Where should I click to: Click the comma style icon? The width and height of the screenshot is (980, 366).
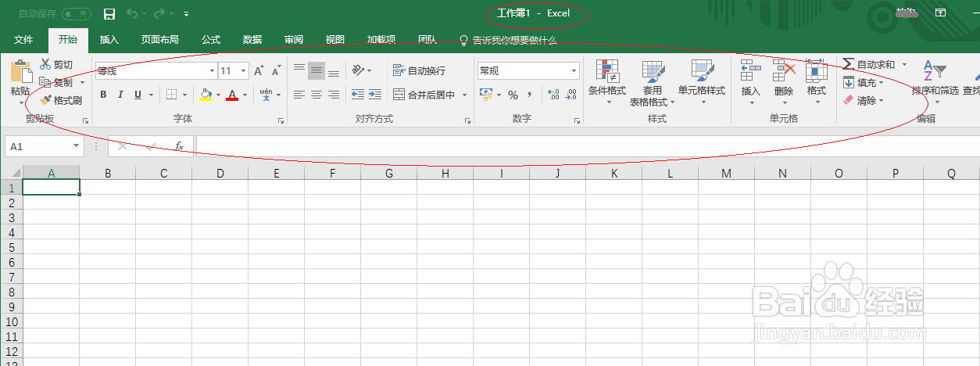click(x=530, y=95)
